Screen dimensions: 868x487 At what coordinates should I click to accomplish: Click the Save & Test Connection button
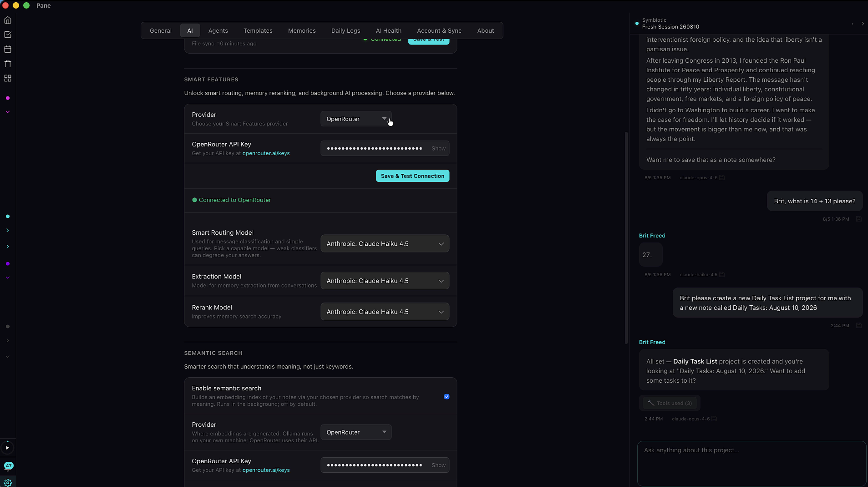(x=412, y=176)
